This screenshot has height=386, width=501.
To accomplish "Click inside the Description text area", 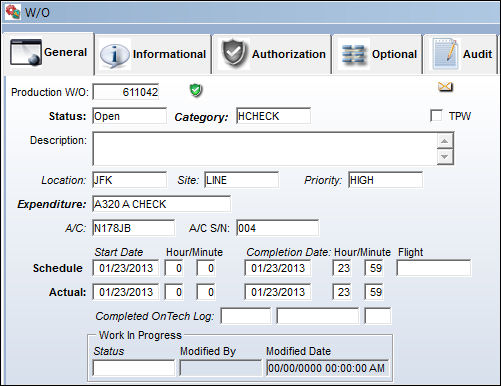I will click(265, 148).
